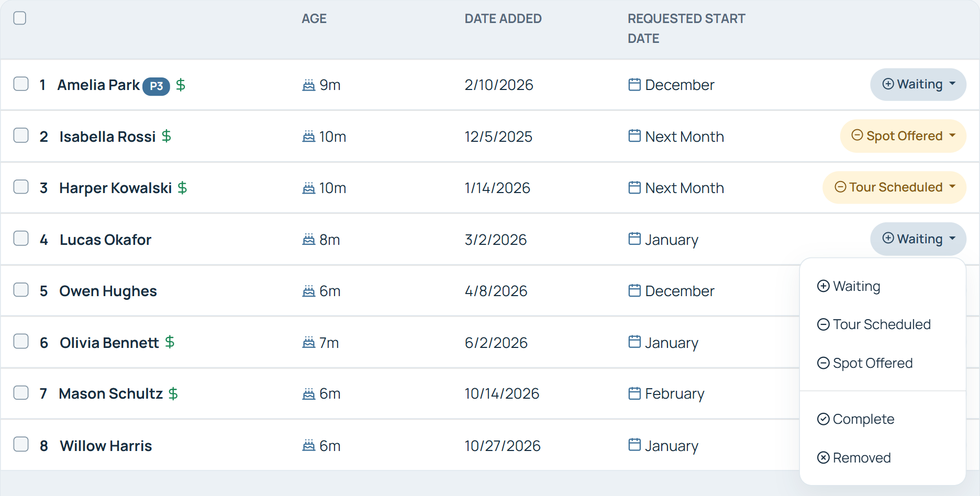Open Amelia Park's Waiting status dropdown
The height and width of the screenshot is (496, 980).
point(918,84)
